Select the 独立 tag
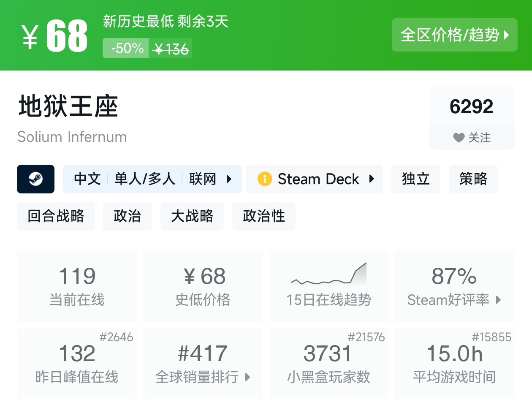This screenshot has width=532, height=405. (x=415, y=179)
